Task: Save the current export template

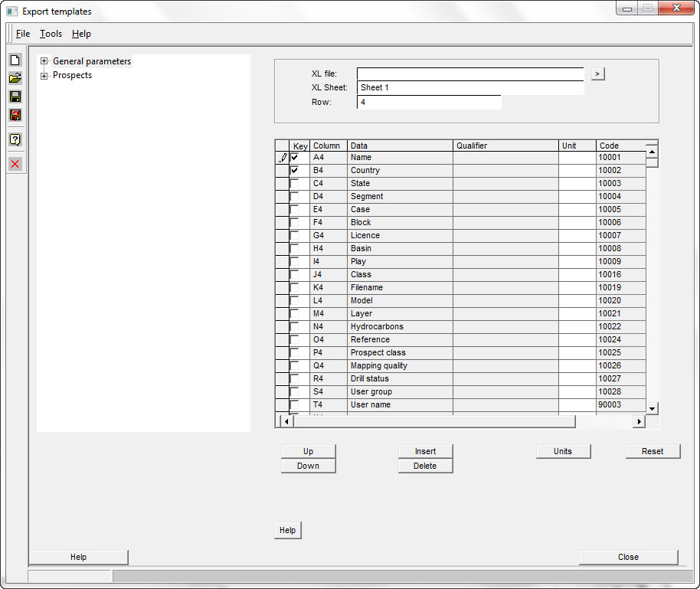Action: [15, 97]
